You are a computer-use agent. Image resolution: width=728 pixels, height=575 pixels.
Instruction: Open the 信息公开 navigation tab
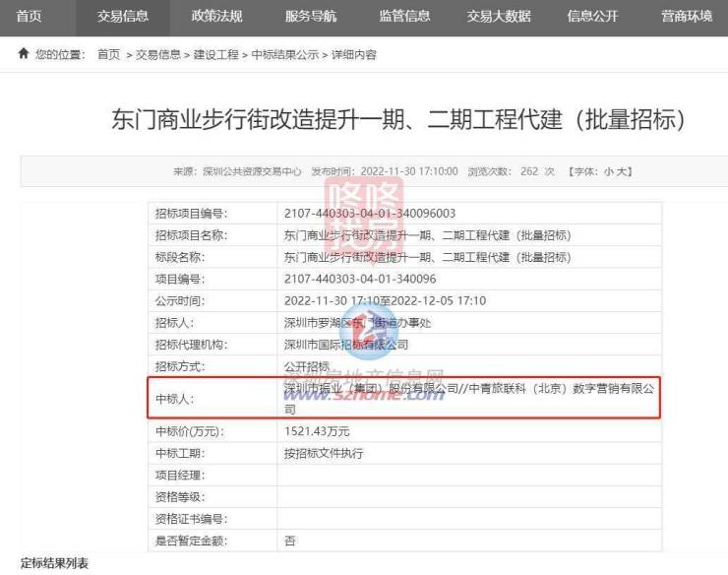click(x=593, y=17)
